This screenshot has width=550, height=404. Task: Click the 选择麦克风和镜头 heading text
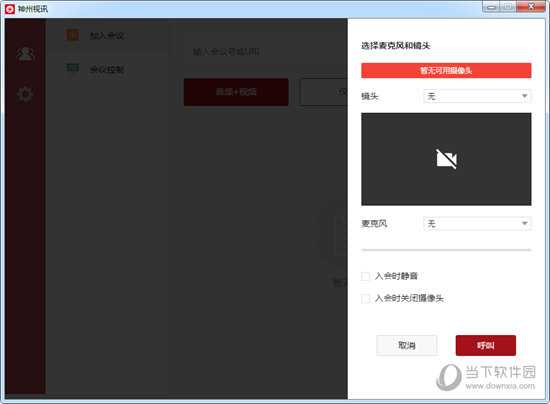[396, 46]
